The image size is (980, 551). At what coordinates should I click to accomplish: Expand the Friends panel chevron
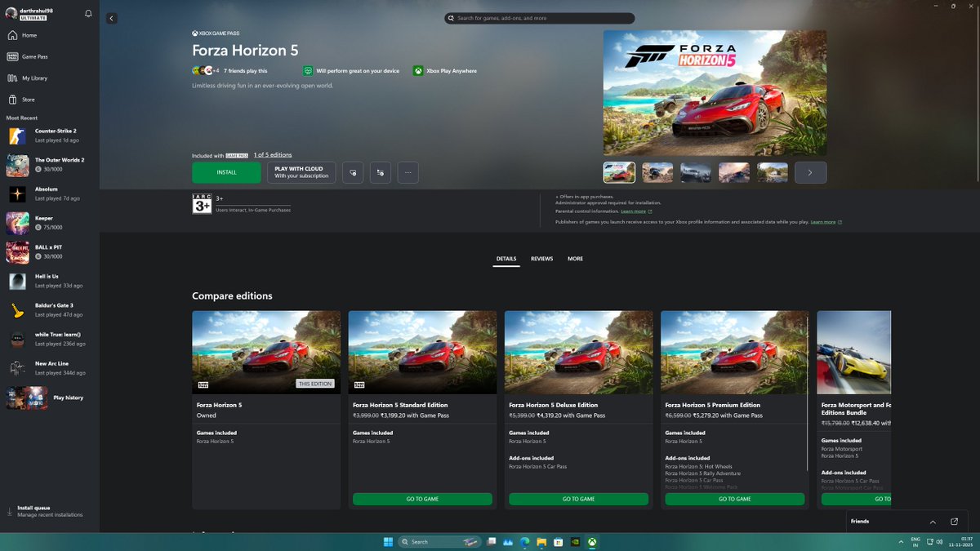click(x=933, y=522)
